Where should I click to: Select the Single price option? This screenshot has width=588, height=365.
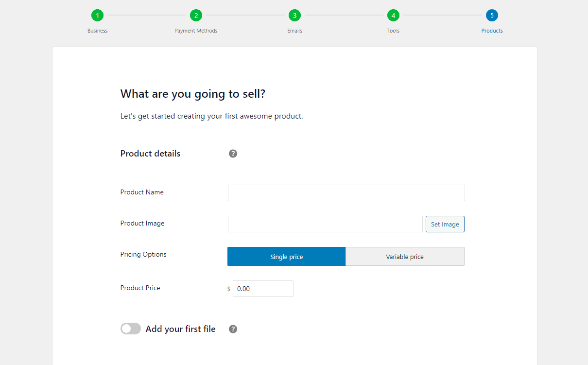287,257
